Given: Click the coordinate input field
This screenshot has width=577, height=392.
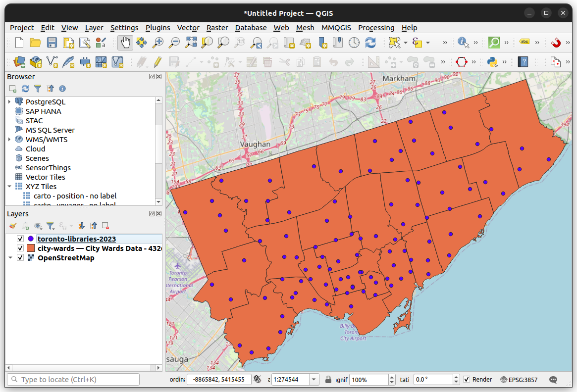Looking at the screenshot, I should (x=219, y=380).
